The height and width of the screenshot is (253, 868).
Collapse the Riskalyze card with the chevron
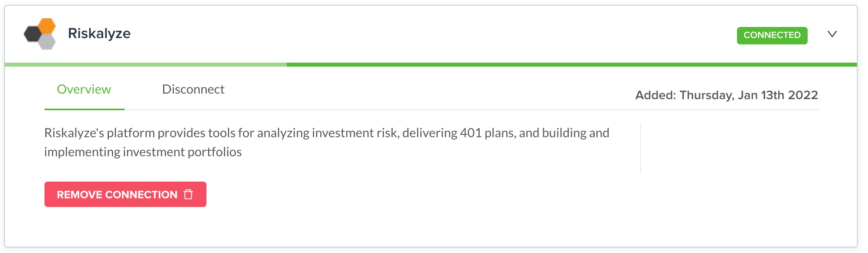tap(832, 34)
